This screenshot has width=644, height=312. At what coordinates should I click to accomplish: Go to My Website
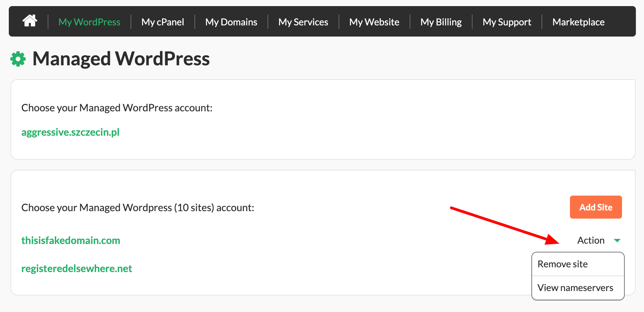(x=374, y=22)
